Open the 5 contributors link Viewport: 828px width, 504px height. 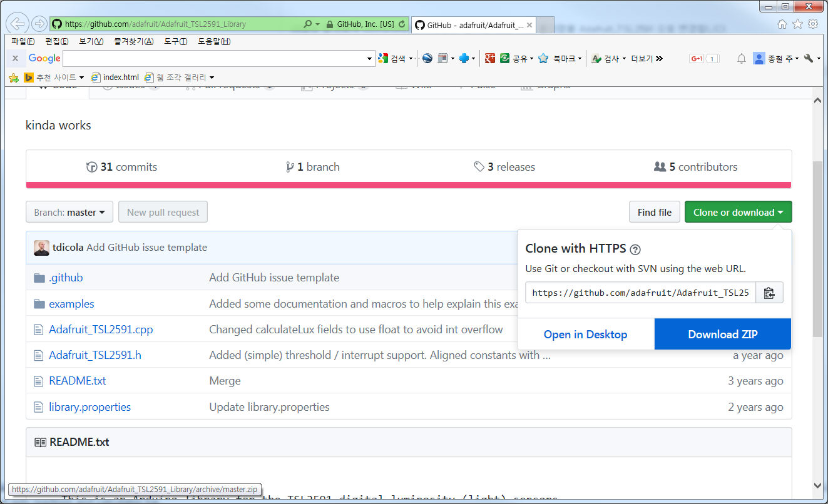pyautogui.click(x=695, y=167)
